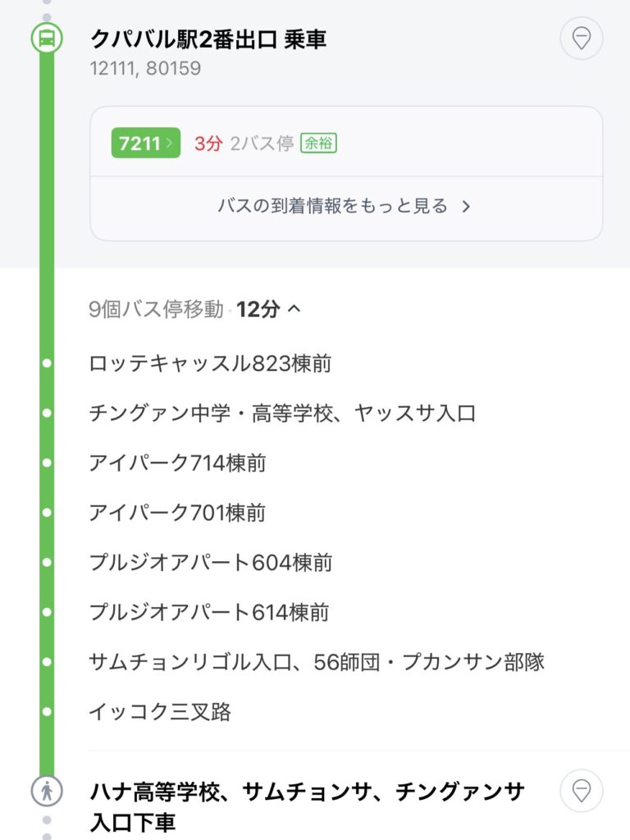Tap the walking person icon
Screen dimensions: 630x840
[47, 792]
